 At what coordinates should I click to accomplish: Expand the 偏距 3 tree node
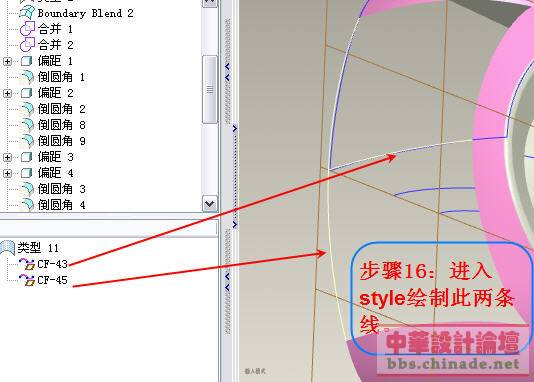[7, 157]
